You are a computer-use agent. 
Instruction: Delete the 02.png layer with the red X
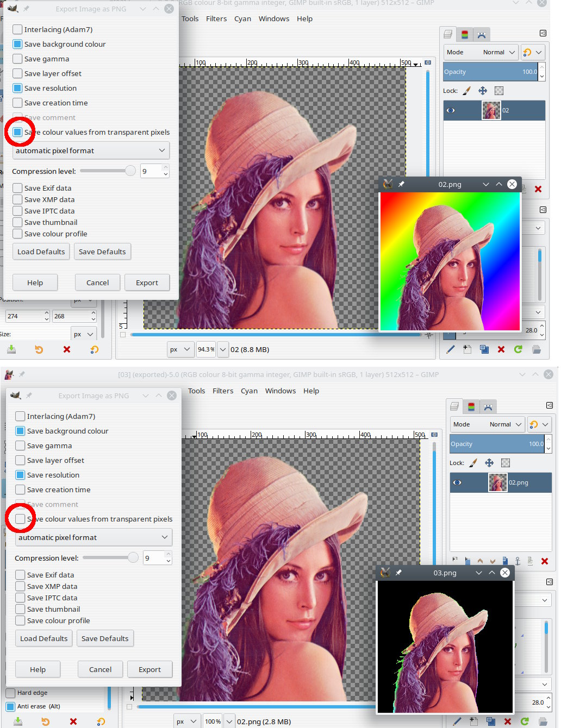(x=545, y=561)
